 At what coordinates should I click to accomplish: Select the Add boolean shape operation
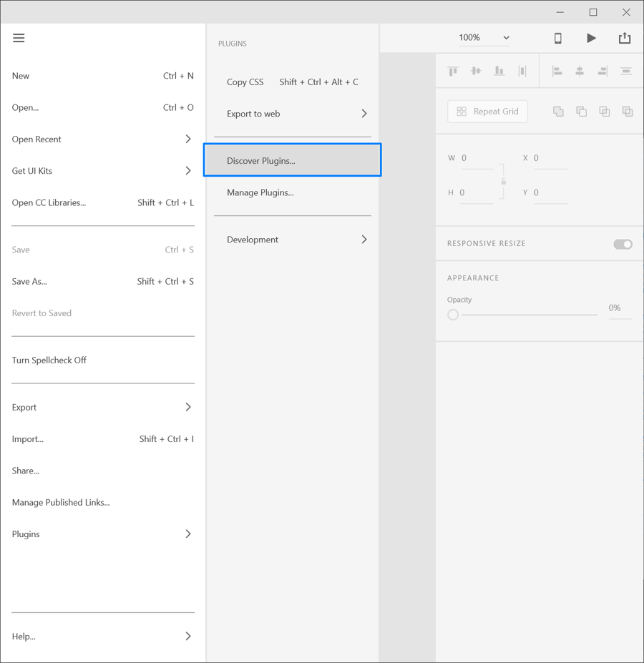point(557,111)
